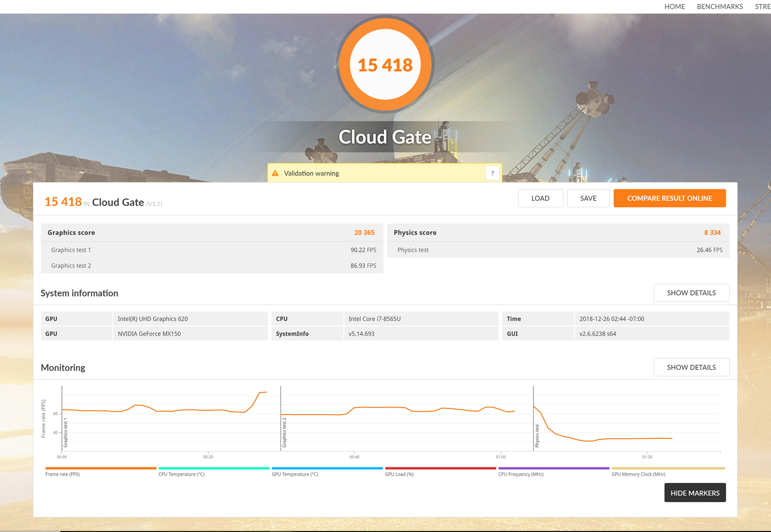
Task: Click COMPARE RESULT ONLINE button
Action: pyautogui.click(x=670, y=198)
